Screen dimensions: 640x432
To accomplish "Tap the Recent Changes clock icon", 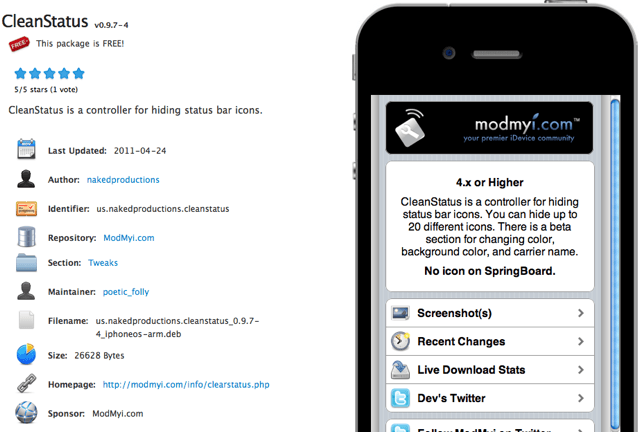I will 400,341.
